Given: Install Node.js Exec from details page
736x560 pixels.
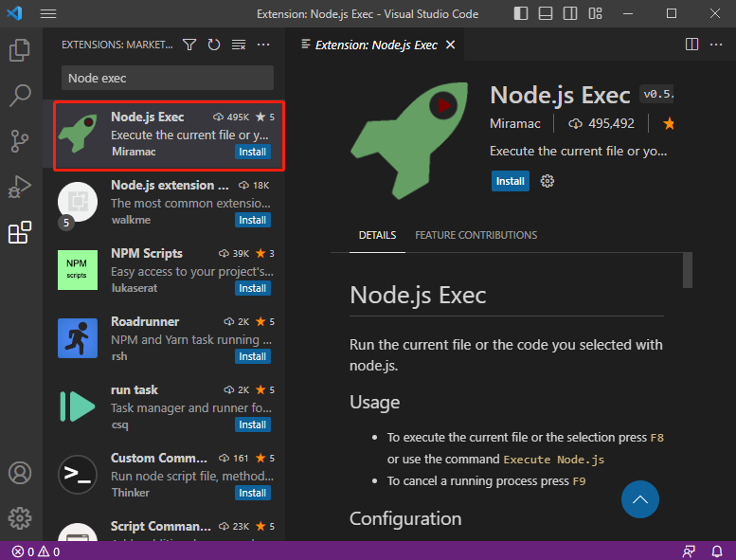Looking at the screenshot, I should pyautogui.click(x=511, y=181).
